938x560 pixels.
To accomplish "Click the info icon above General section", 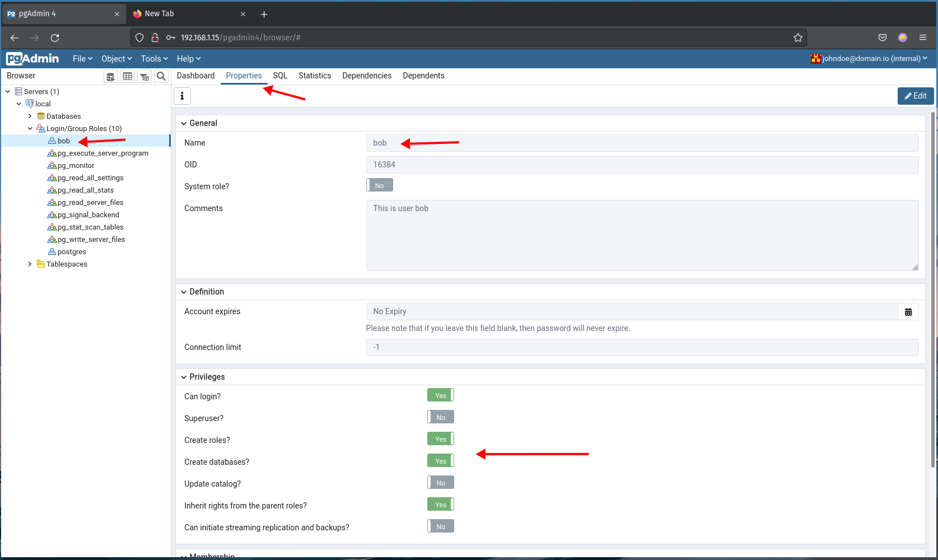I will pos(182,96).
